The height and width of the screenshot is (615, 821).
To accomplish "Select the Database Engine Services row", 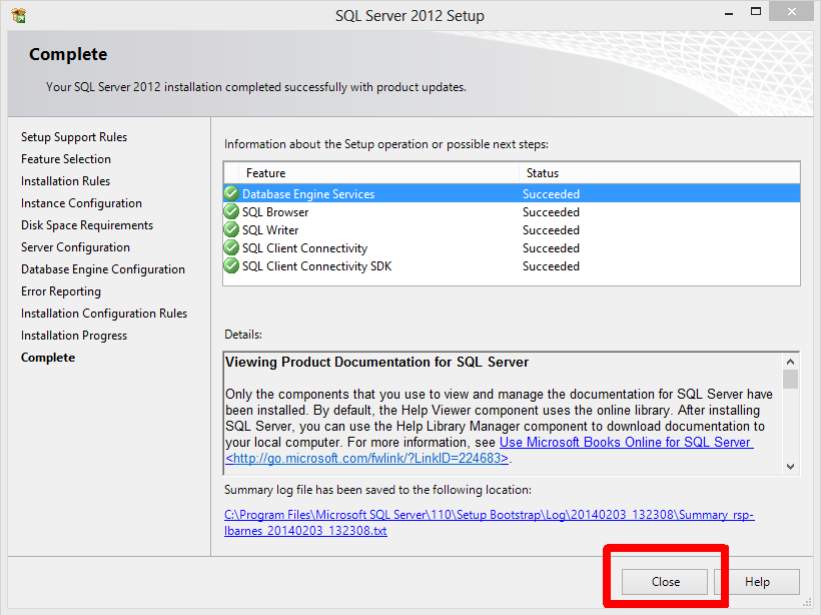I will point(512,194).
